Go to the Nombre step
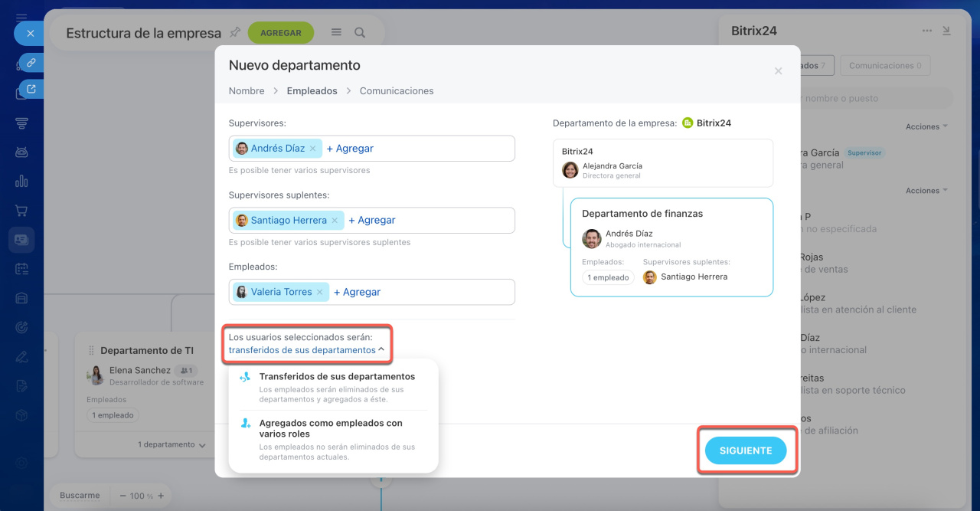 click(x=247, y=91)
